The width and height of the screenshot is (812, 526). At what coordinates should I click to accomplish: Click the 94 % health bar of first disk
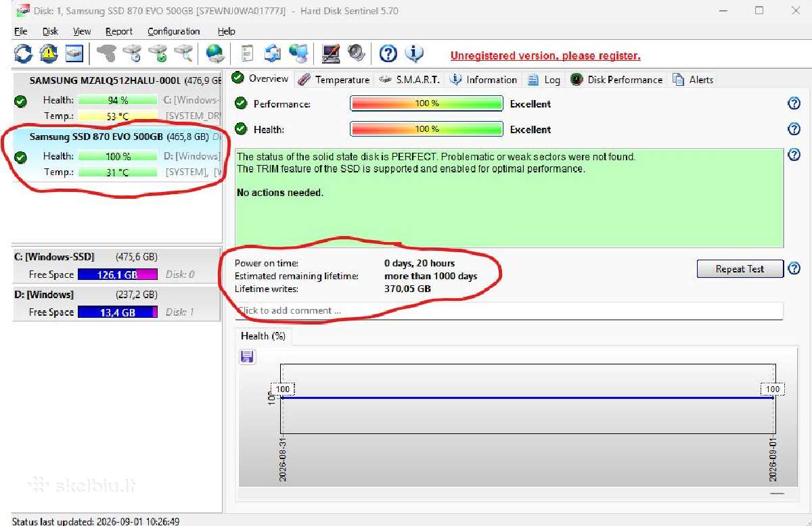[x=118, y=100]
